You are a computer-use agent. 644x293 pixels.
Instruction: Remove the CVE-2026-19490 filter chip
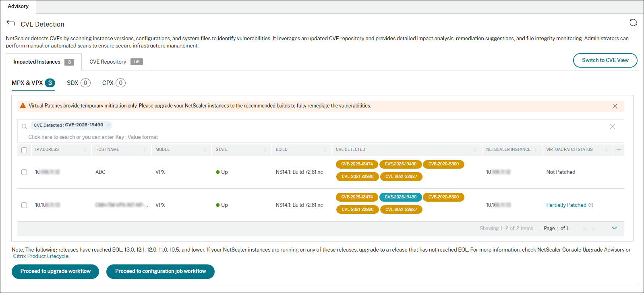click(109, 125)
